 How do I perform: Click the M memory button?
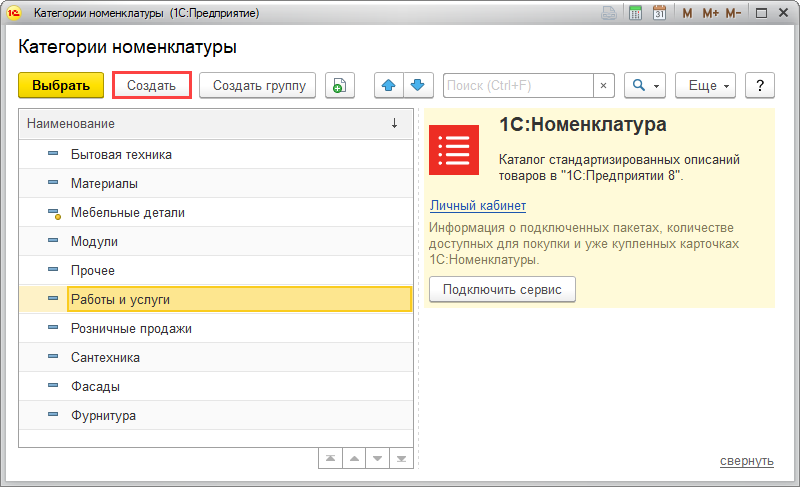(x=688, y=13)
